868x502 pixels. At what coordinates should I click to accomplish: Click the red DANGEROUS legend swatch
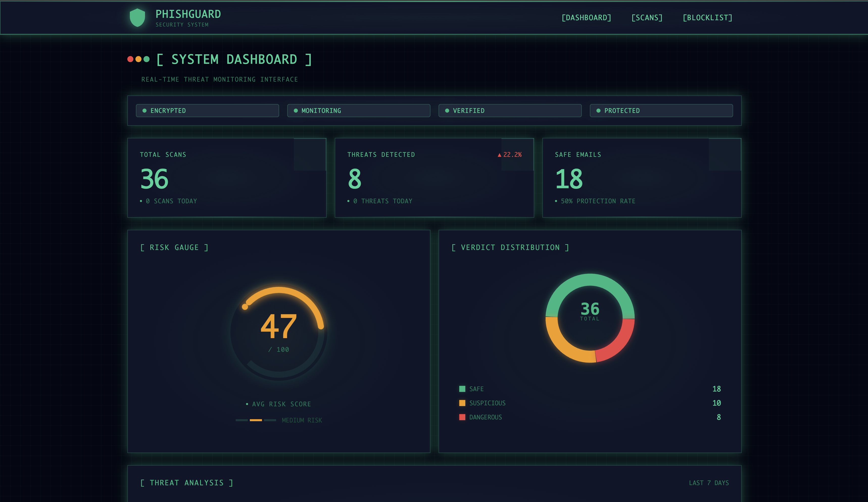click(x=462, y=417)
